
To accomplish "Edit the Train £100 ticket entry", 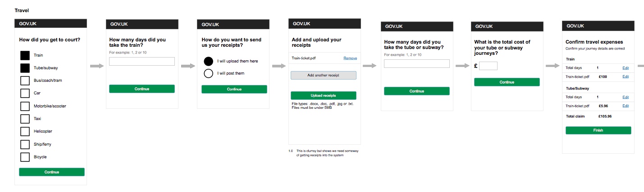I will point(626,77).
